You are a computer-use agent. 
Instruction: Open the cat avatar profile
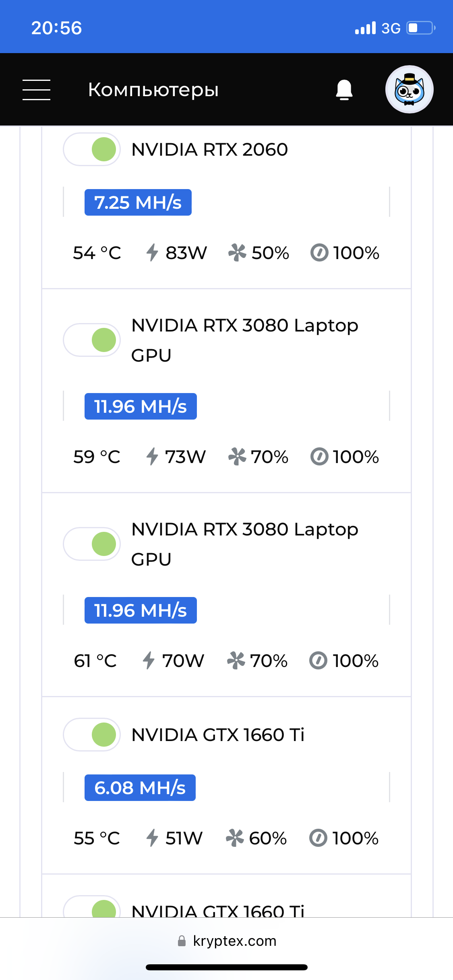409,89
